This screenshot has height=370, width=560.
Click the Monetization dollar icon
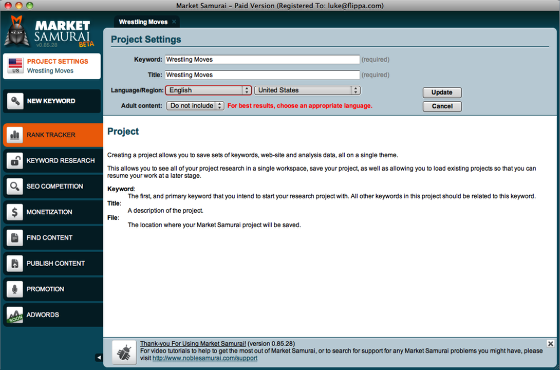(15, 212)
